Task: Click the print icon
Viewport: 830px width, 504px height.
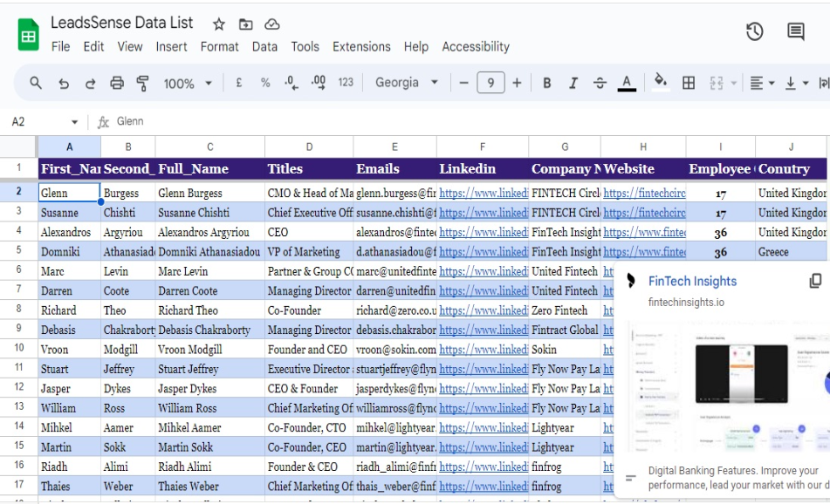Action: (x=117, y=83)
